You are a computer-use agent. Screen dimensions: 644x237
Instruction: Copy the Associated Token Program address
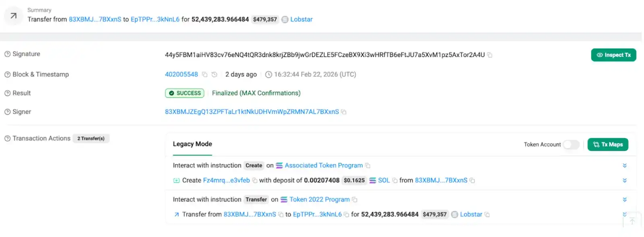pos(367,165)
